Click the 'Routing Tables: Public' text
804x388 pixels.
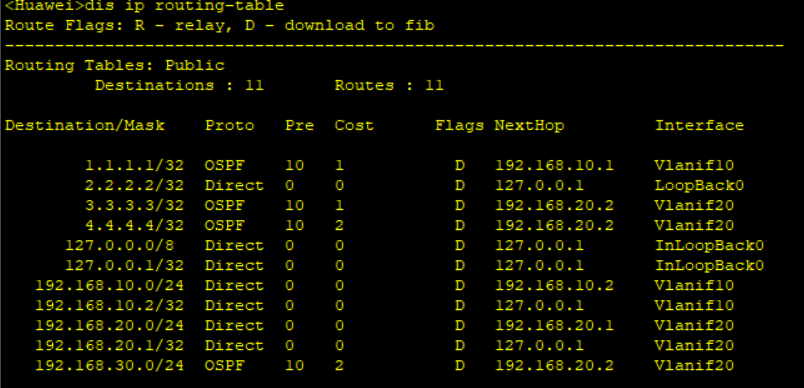[x=115, y=66]
